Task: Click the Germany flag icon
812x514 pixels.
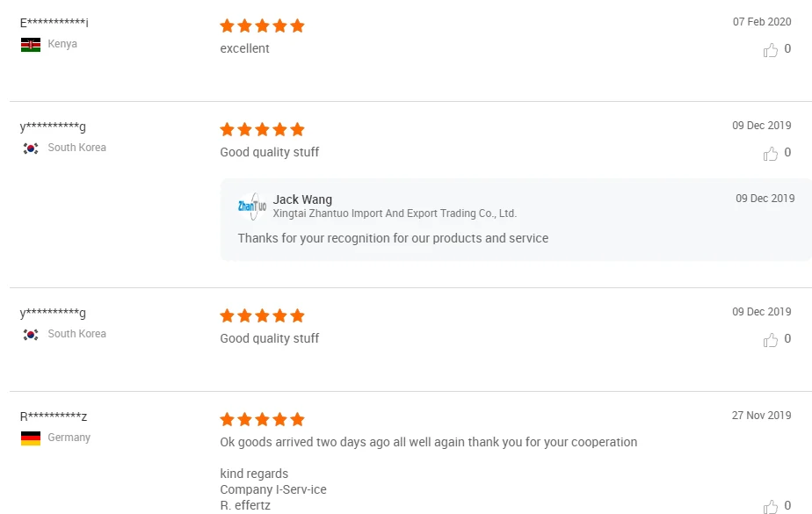Action: pos(31,438)
